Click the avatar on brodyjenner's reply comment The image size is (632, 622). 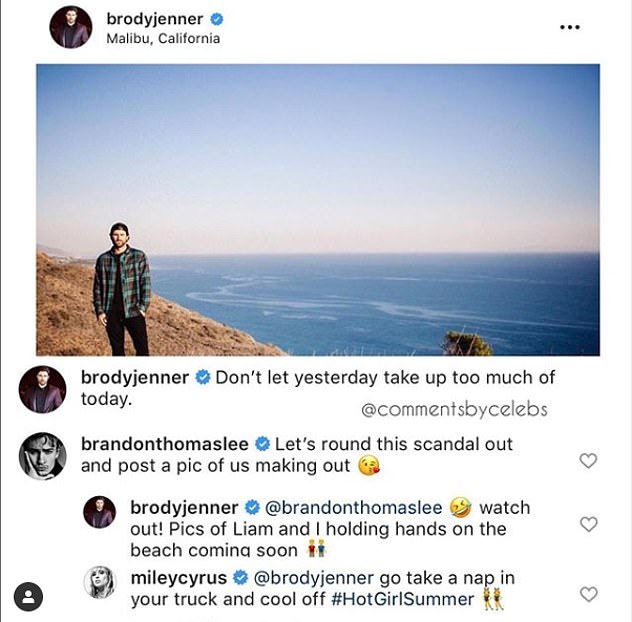click(99, 511)
